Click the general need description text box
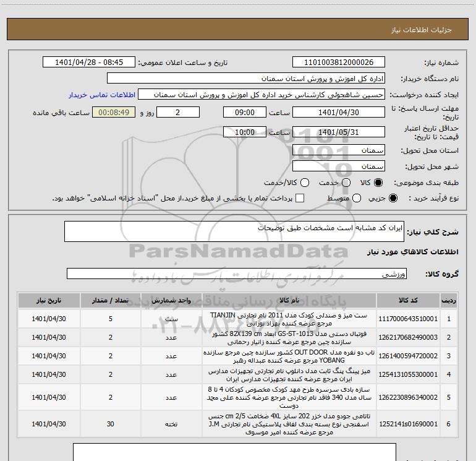The height and width of the screenshot is (461, 476). click(234, 231)
